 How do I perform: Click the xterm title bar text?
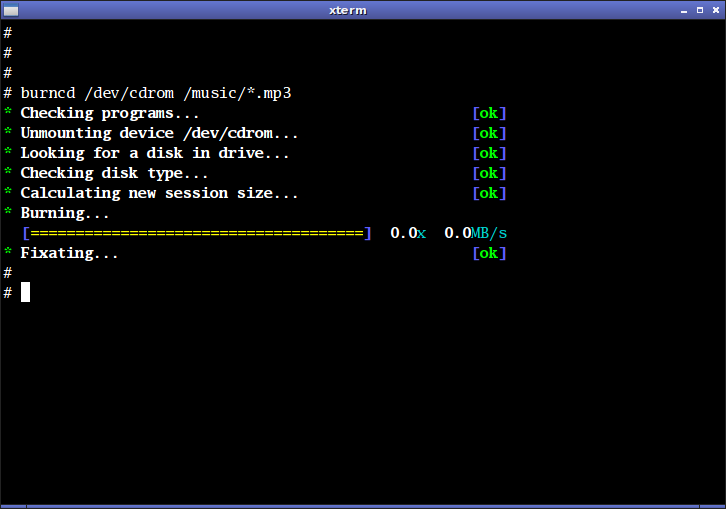(349, 10)
